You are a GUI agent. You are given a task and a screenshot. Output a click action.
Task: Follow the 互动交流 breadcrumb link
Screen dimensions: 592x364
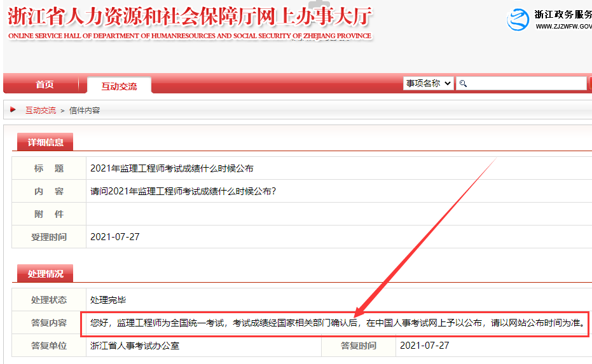[41, 110]
